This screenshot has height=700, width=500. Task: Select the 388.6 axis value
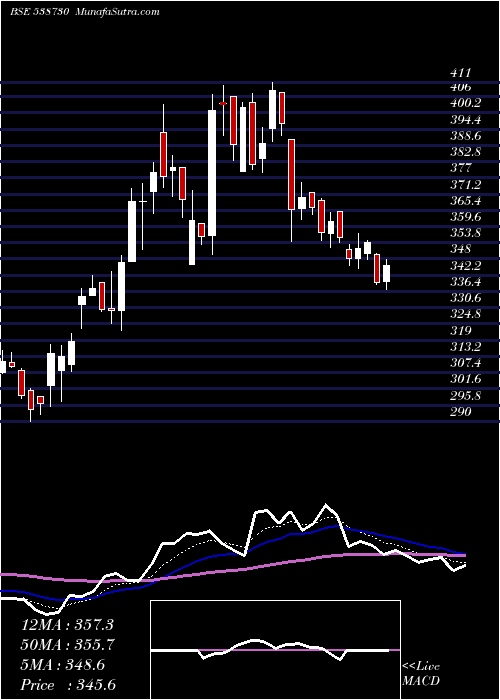466,136
